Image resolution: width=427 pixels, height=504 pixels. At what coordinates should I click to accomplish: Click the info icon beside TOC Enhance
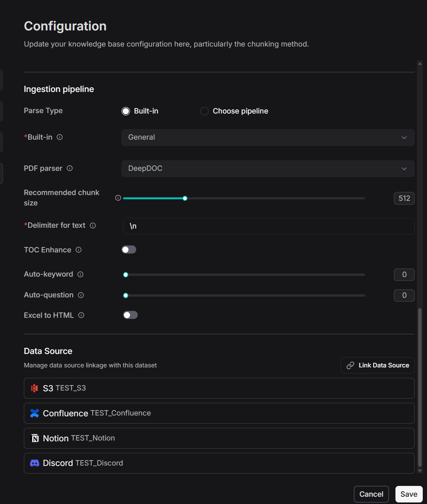[78, 250]
